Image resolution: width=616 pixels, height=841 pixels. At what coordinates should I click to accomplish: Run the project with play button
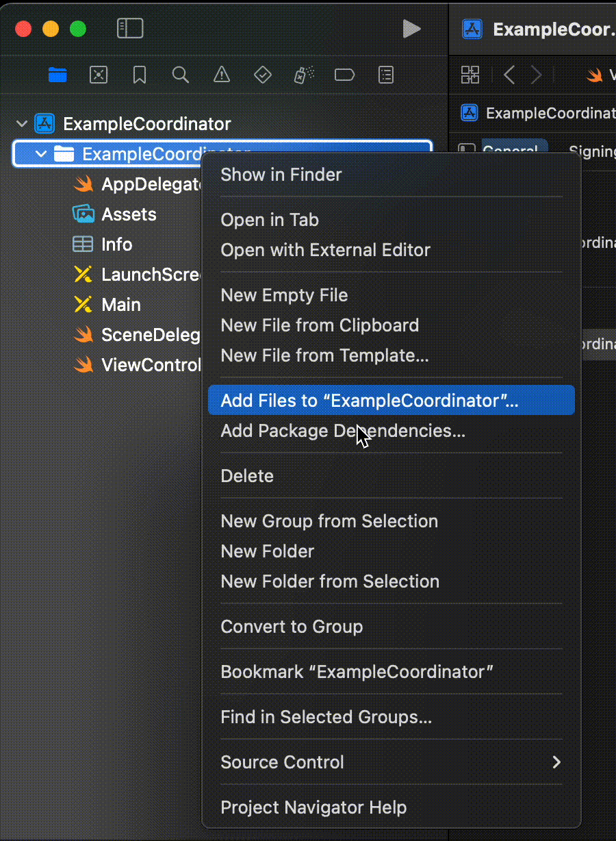coord(411,28)
